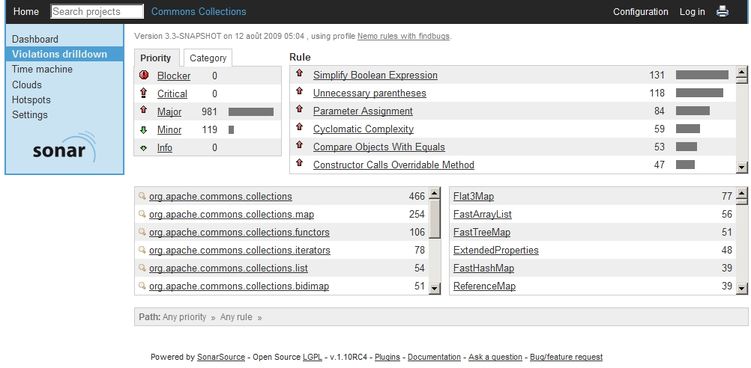Click magnifier icon beside org.apache.commons.collections.map

142,214
